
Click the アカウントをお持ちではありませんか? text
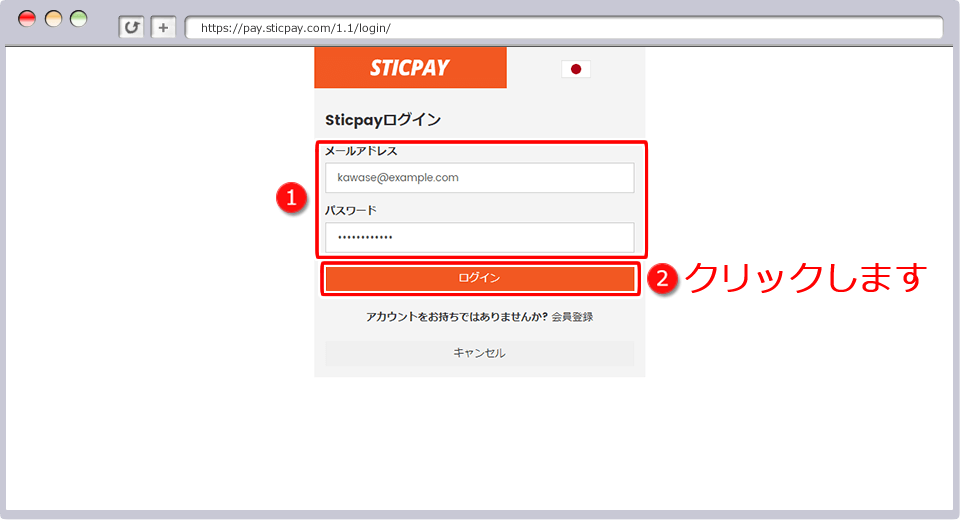456,317
